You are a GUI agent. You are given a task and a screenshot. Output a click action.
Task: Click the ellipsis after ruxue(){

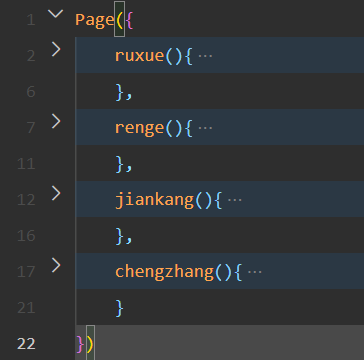click(x=205, y=56)
